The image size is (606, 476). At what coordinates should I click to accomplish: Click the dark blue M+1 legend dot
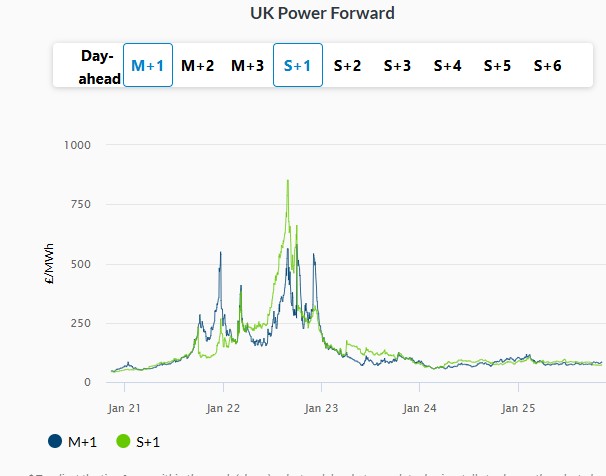[55, 441]
